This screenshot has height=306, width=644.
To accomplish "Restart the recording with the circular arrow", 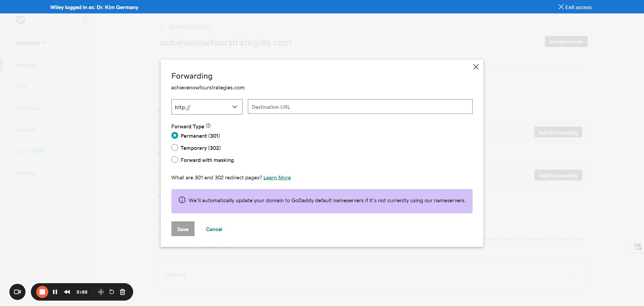I will point(111,292).
